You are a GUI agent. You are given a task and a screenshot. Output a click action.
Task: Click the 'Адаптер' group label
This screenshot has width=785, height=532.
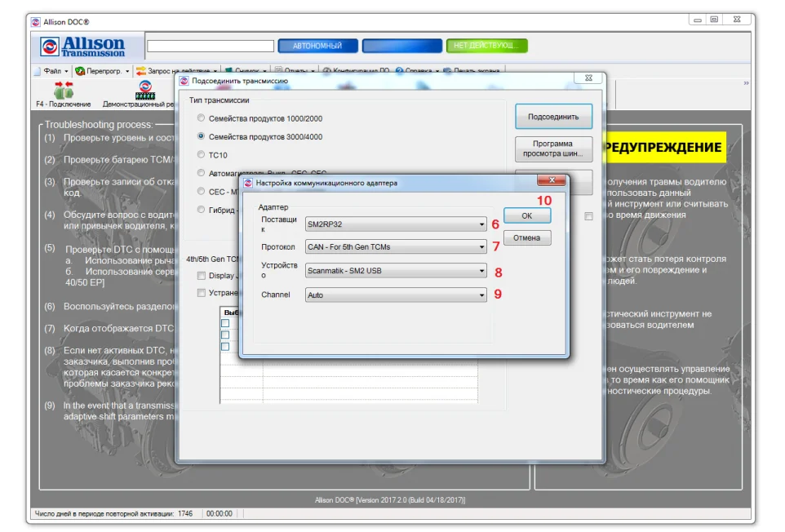click(273, 206)
